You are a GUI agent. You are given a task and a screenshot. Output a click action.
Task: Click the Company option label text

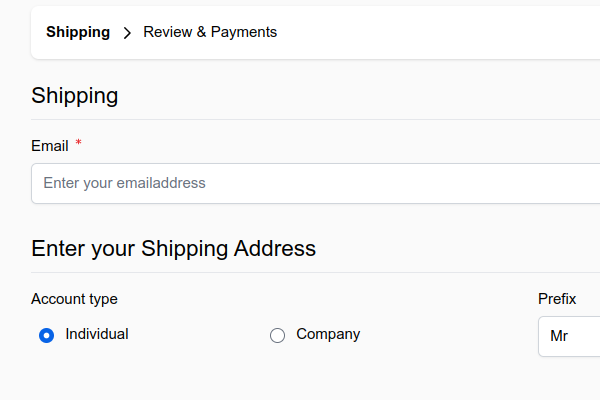[x=328, y=334]
